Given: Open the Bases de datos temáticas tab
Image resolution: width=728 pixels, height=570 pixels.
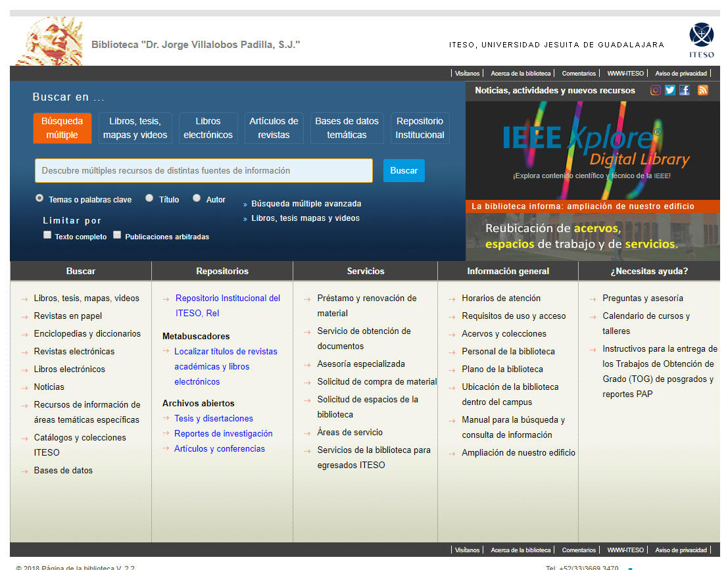Looking at the screenshot, I should (x=347, y=128).
